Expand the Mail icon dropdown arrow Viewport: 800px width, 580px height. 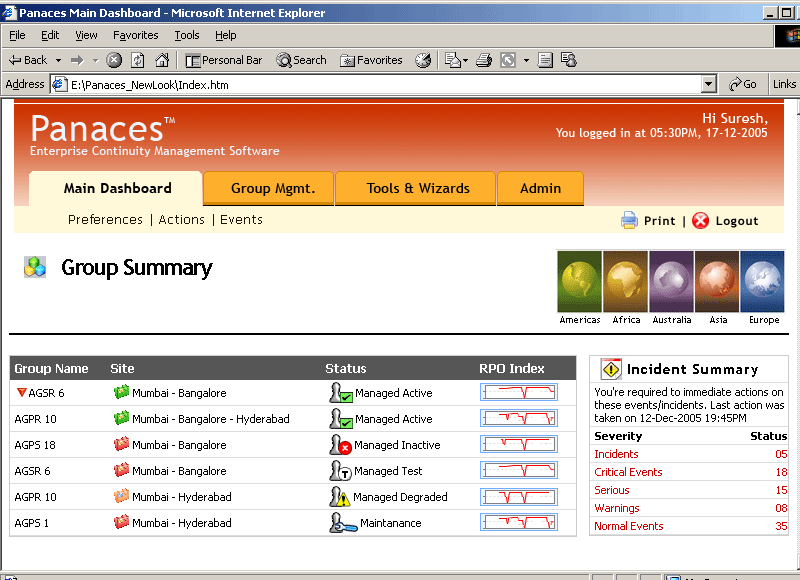tap(465, 60)
